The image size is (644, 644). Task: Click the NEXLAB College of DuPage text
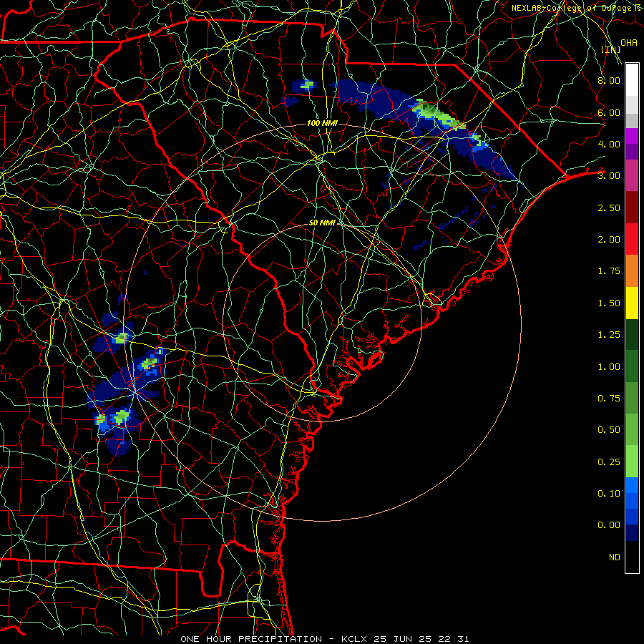[x=577, y=8]
